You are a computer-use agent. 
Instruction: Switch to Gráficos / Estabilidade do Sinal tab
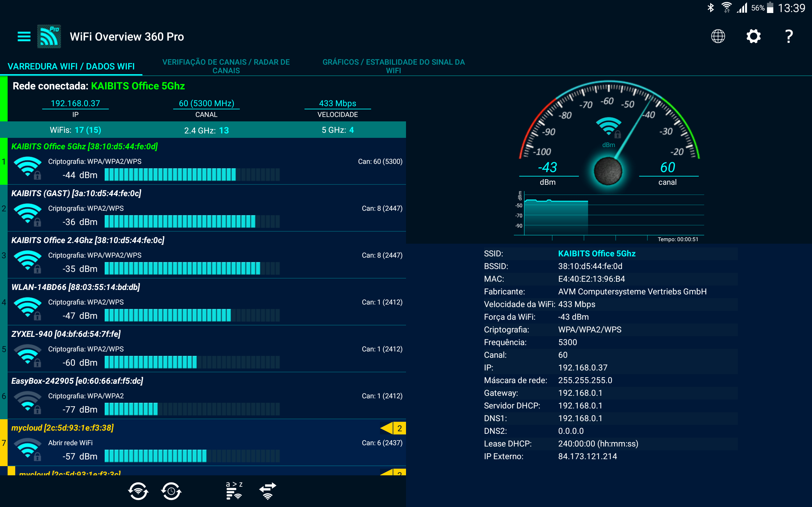(x=393, y=66)
